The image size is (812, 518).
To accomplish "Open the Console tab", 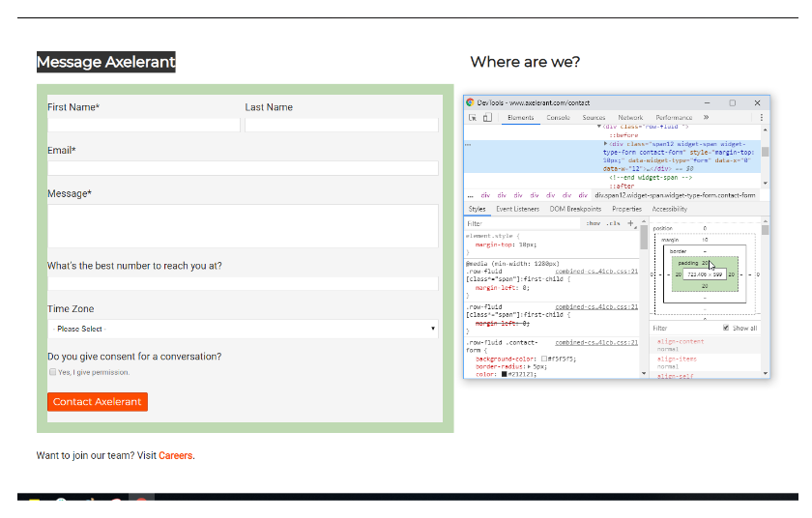I will [559, 118].
